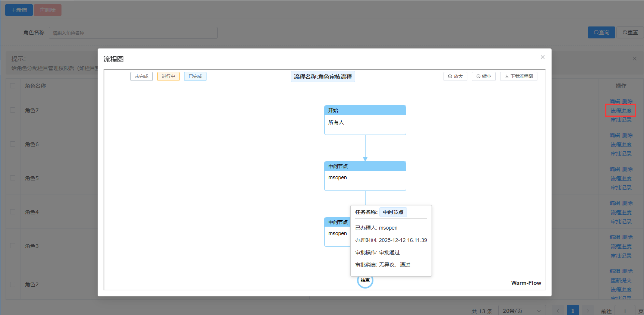Focus the 角色名称 search input

click(x=133, y=33)
